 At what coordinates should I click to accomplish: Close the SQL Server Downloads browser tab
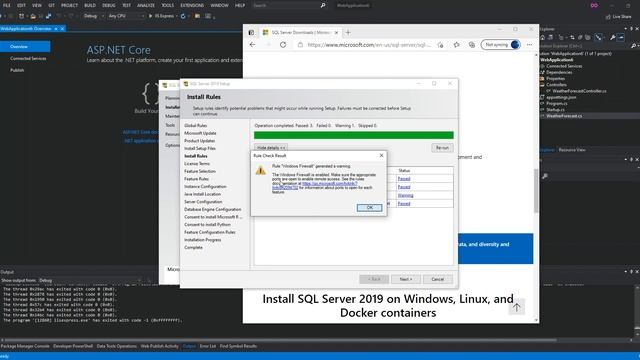click(x=336, y=32)
